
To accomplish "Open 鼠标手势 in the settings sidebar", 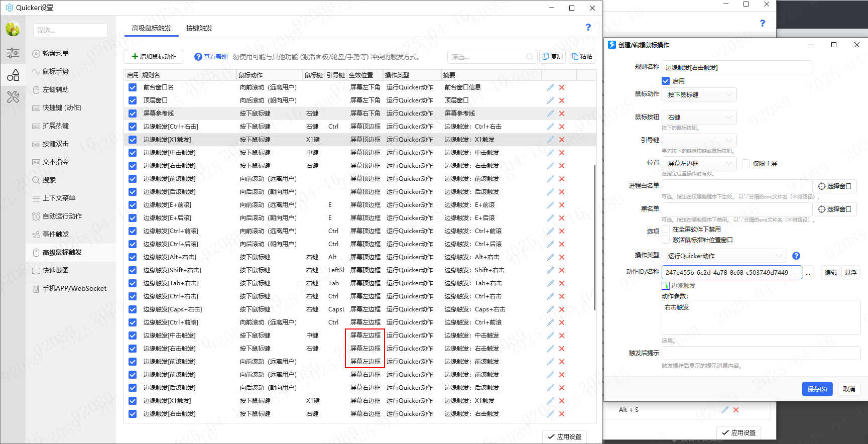I will click(x=55, y=71).
